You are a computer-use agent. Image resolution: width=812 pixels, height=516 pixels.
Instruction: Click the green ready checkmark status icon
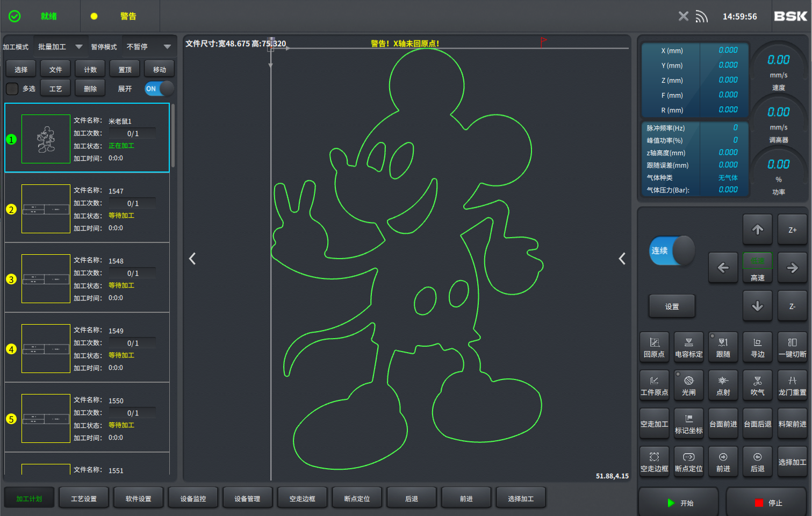pos(15,16)
